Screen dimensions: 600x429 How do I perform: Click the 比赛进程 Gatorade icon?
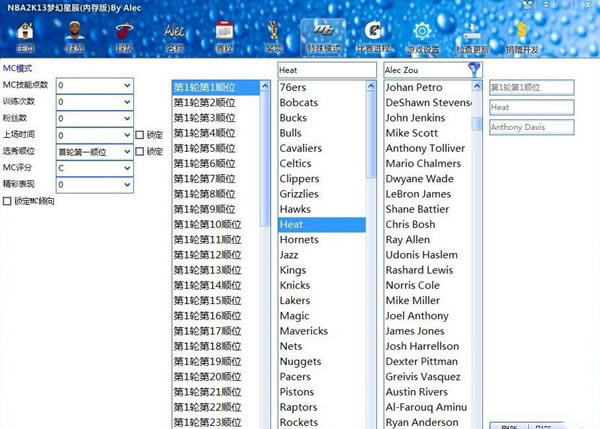[373, 37]
